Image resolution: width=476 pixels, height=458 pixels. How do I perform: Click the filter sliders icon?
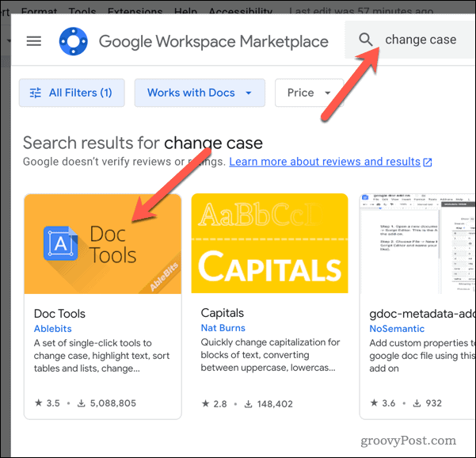[35, 93]
